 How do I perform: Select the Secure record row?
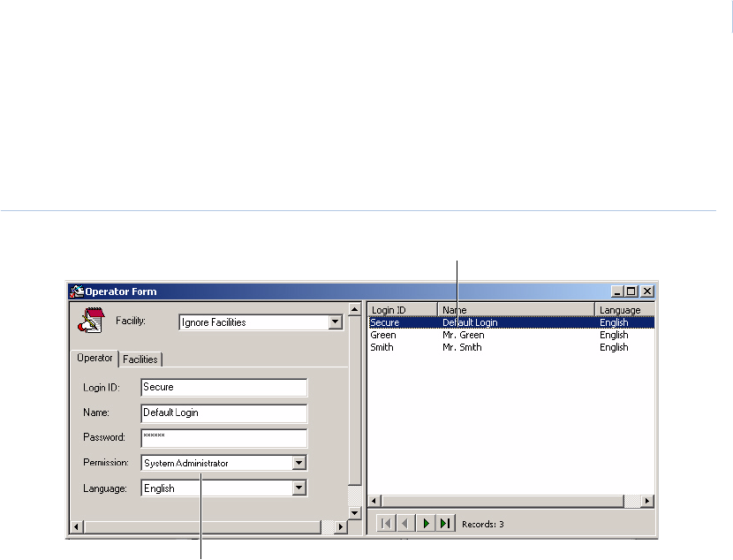(x=511, y=322)
